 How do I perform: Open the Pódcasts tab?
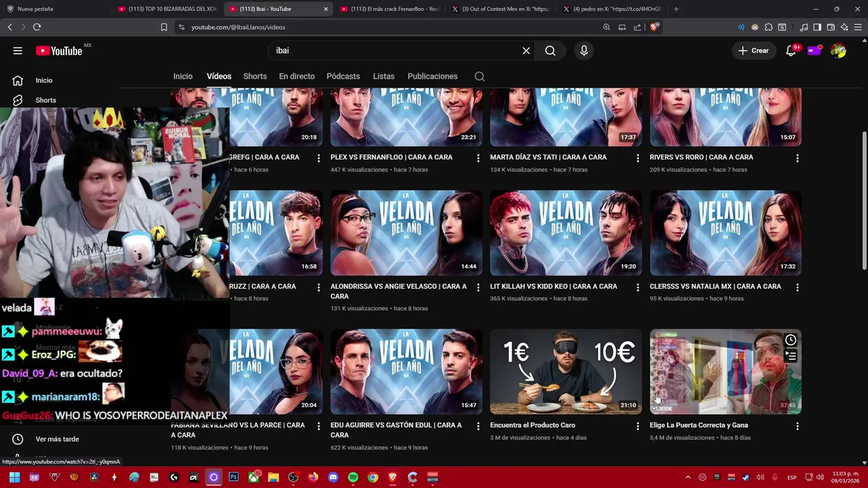343,77
